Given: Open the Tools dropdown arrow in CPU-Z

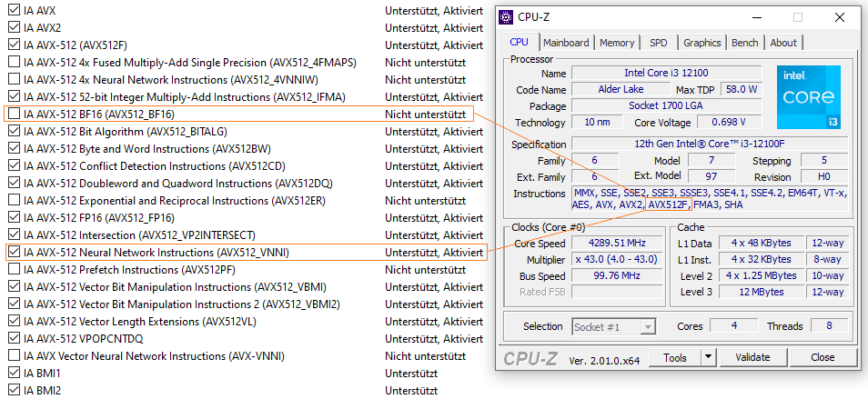Looking at the screenshot, I should [708, 357].
